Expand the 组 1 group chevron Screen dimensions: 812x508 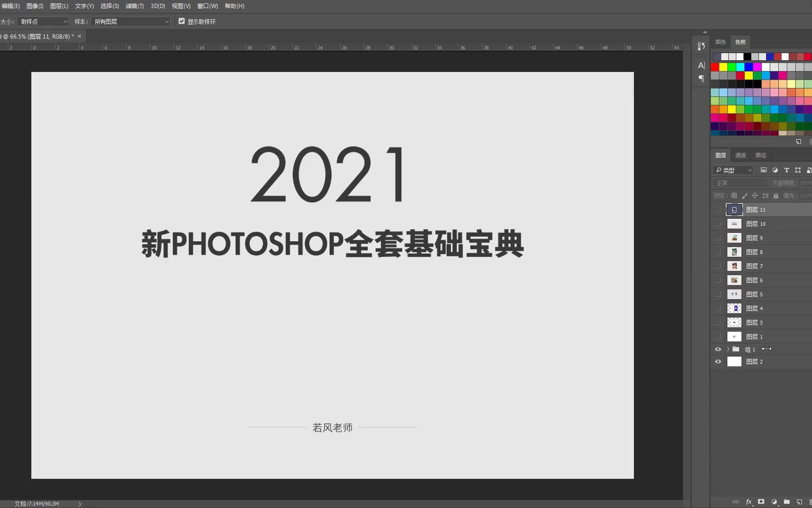pos(728,349)
